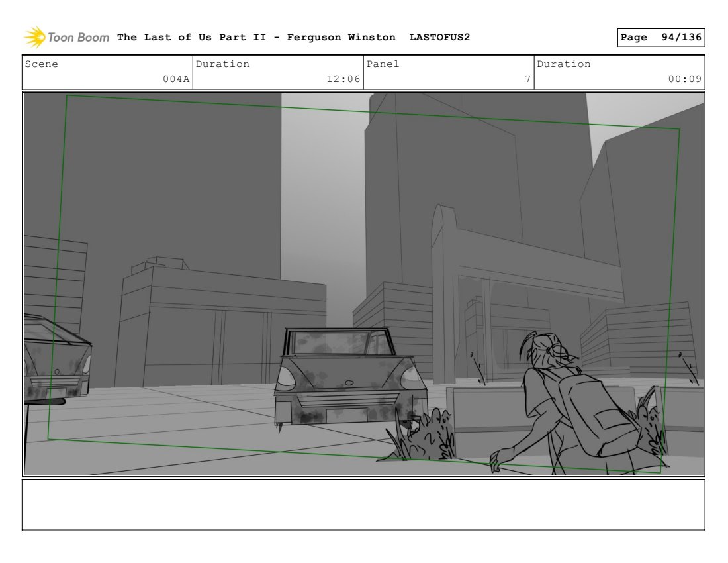The height and width of the screenshot is (563, 728).
Task: Select the project title 'The Last of Us Part II - Ferguson Winston'
Action: coord(256,37)
